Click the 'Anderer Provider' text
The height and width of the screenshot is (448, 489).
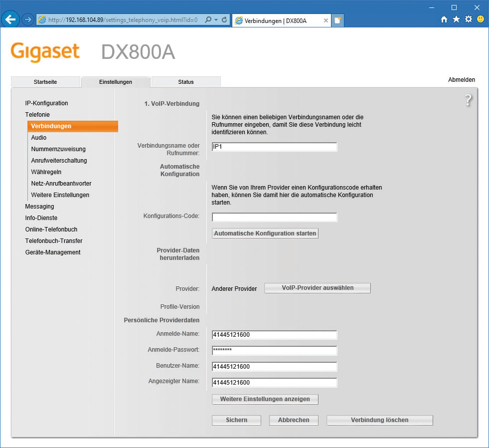point(234,289)
